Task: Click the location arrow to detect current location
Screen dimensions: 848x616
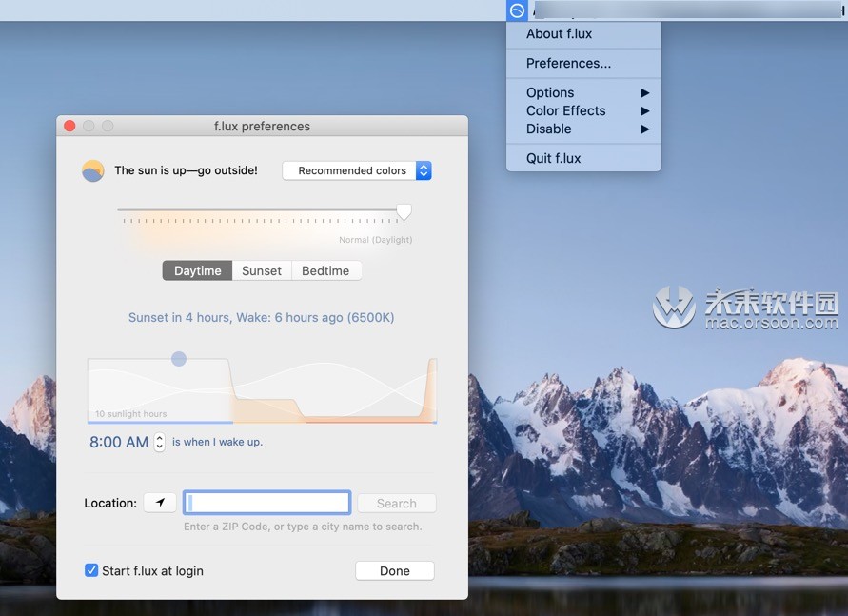Action: (x=159, y=502)
